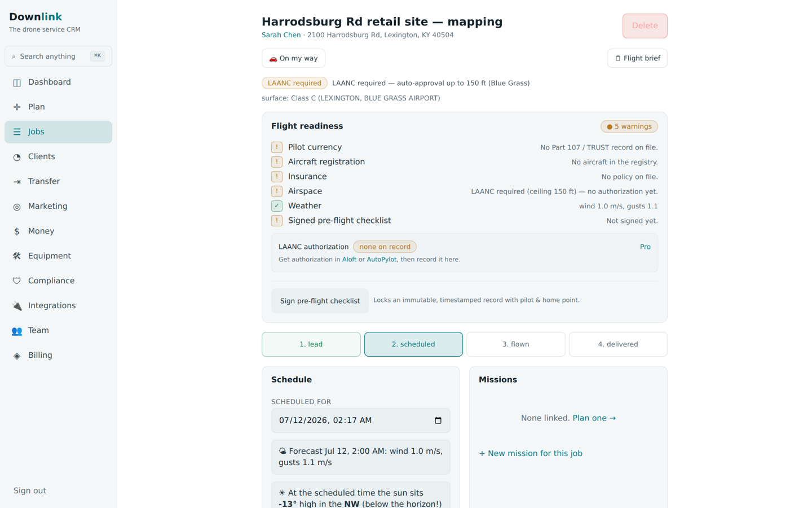The height and width of the screenshot is (508, 812).
Task: Set job stage to 3. flown
Action: click(516, 344)
